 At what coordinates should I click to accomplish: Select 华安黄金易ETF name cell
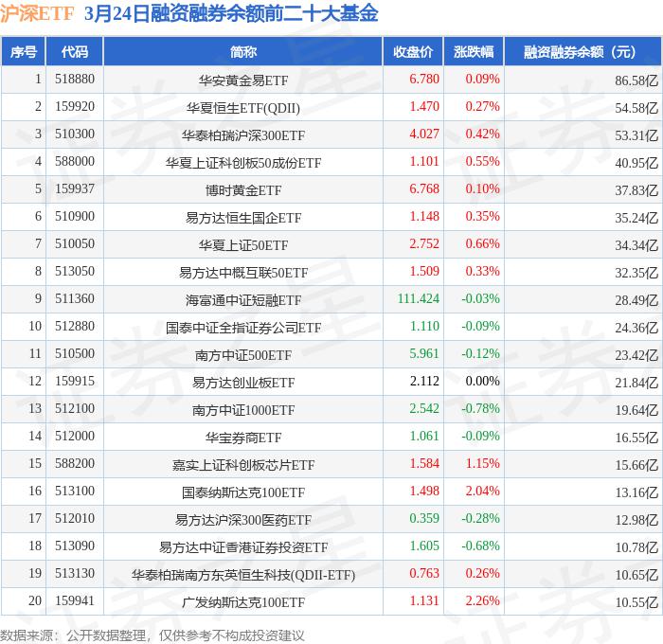point(243,80)
